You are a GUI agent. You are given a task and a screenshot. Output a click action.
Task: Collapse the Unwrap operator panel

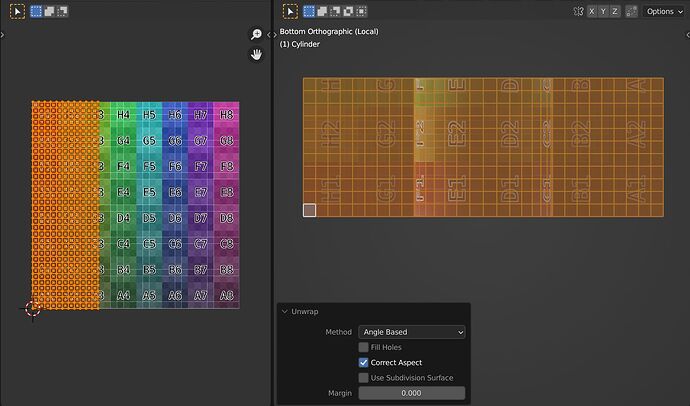point(285,311)
